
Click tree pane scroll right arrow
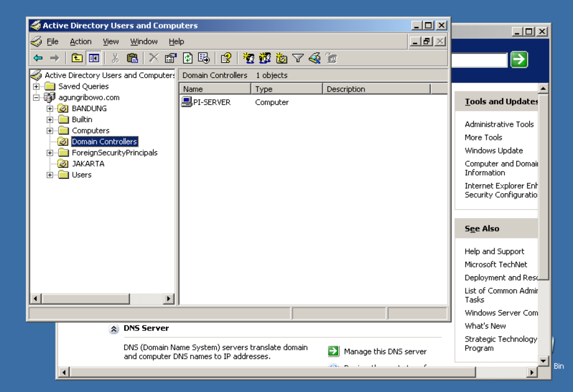(169, 298)
